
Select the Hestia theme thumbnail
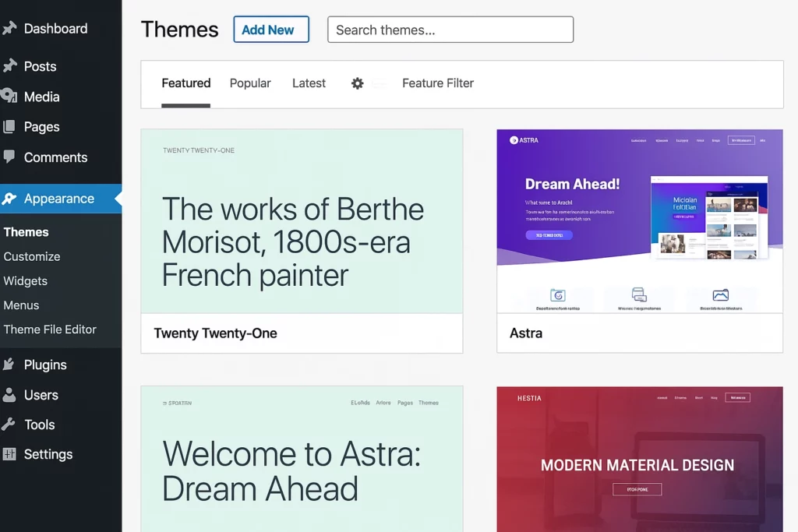click(639, 459)
